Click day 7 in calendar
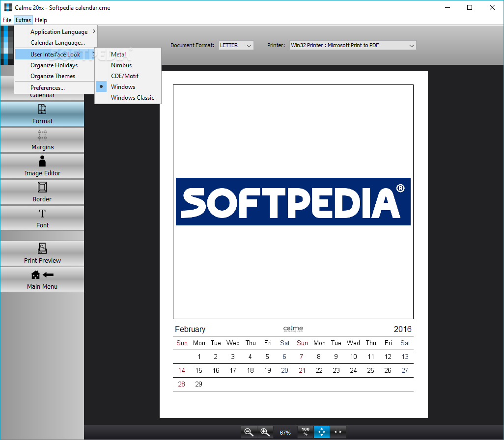The width and height of the screenshot is (504, 440). [x=302, y=357]
